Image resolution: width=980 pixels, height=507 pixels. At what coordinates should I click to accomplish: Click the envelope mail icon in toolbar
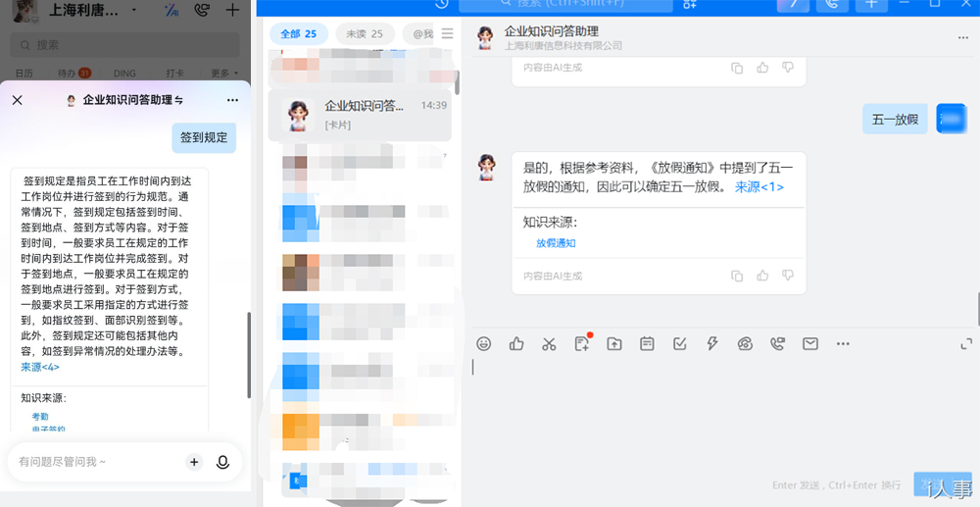point(810,344)
